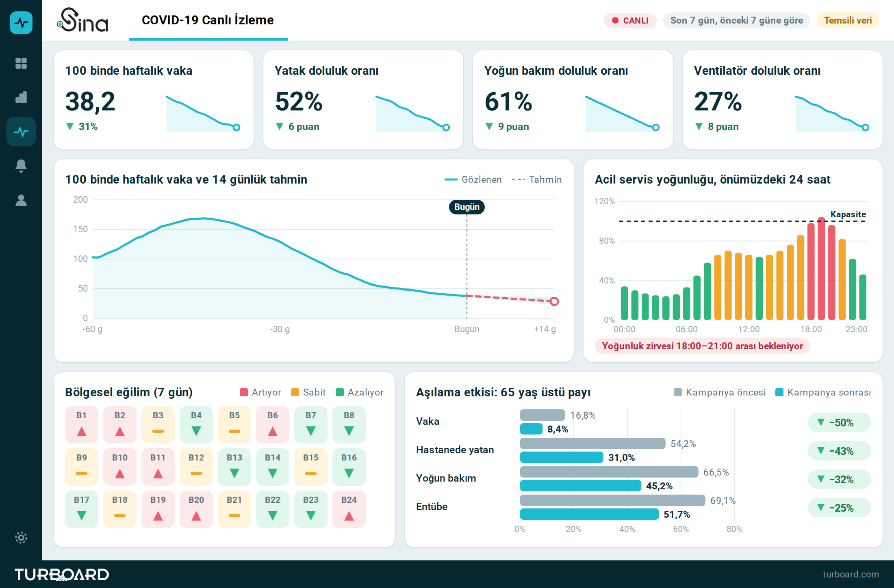Viewport: 894px width, 588px height.
Task: Click the CANLI live status badge
Action: pos(630,20)
